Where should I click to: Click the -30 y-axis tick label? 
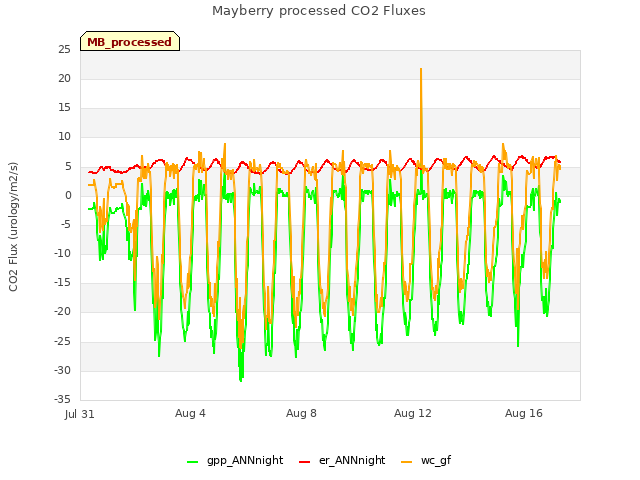62,371
